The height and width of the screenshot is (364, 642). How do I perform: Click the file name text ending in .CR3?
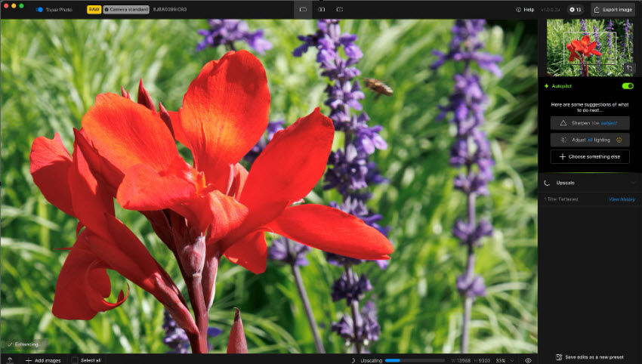click(x=170, y=9)
